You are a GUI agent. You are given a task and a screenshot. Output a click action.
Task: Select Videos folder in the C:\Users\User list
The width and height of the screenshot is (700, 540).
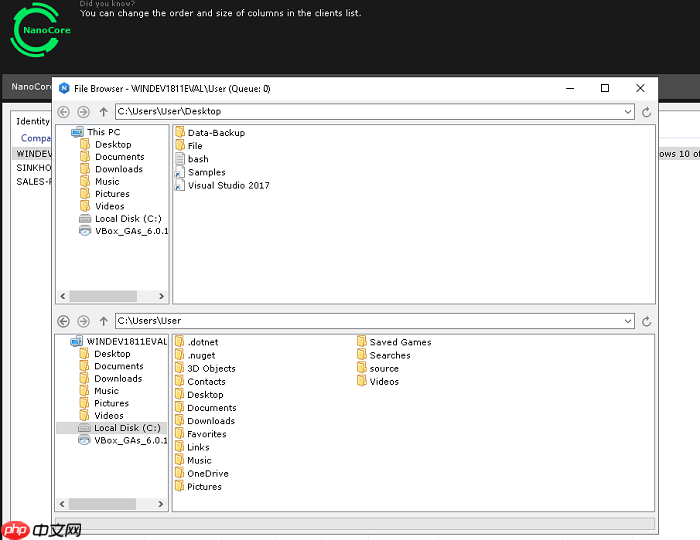click(378, 382)
